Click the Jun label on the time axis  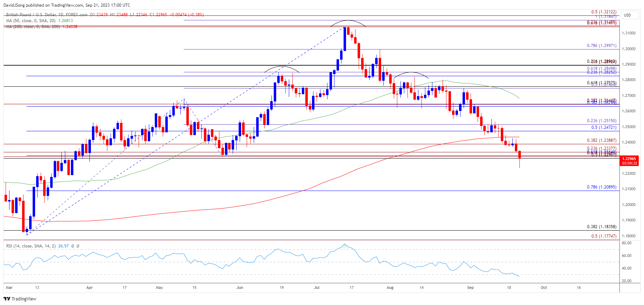tap(240, 287)
